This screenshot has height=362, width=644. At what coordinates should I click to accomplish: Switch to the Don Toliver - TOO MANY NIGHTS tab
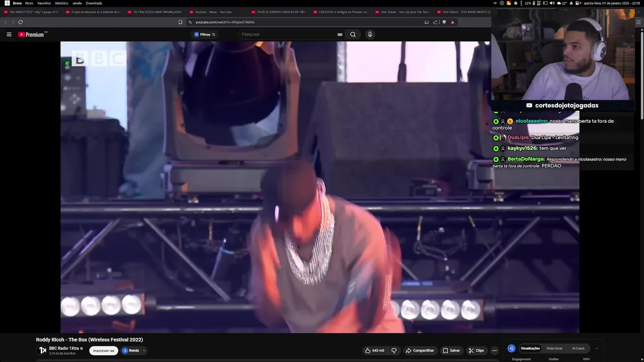463,12
